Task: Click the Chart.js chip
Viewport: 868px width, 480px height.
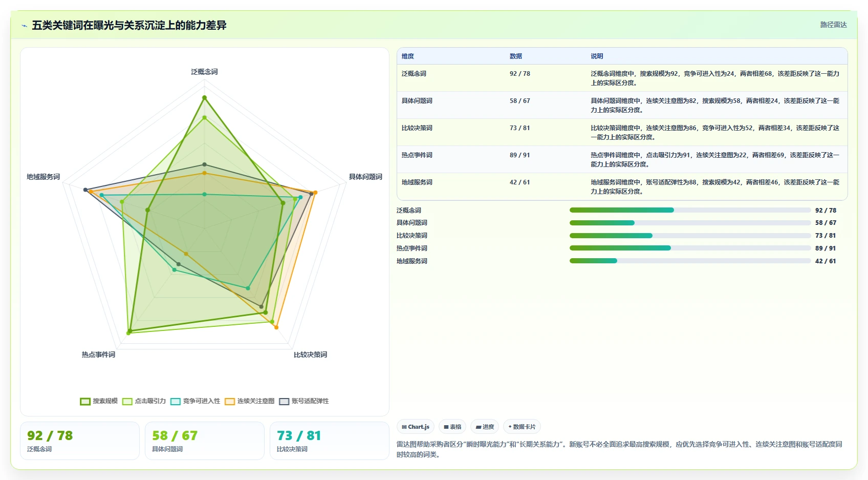Action: (x=416, y=427)
